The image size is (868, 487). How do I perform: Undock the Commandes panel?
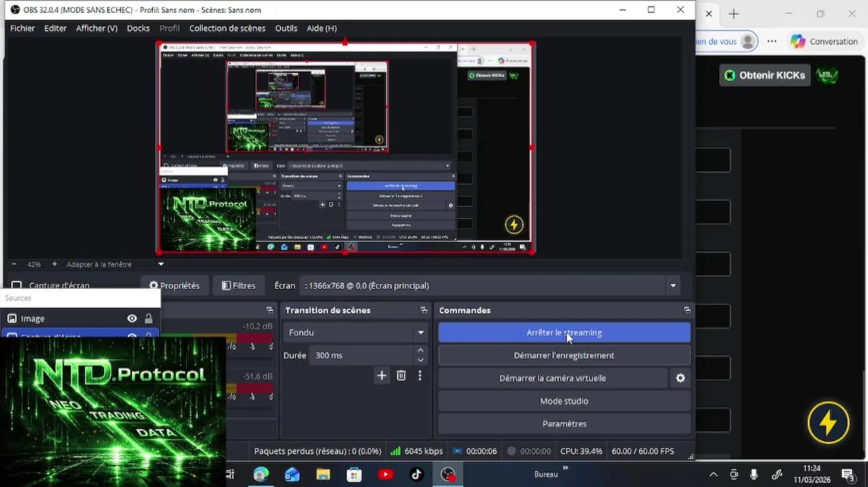tap(688, 310)
